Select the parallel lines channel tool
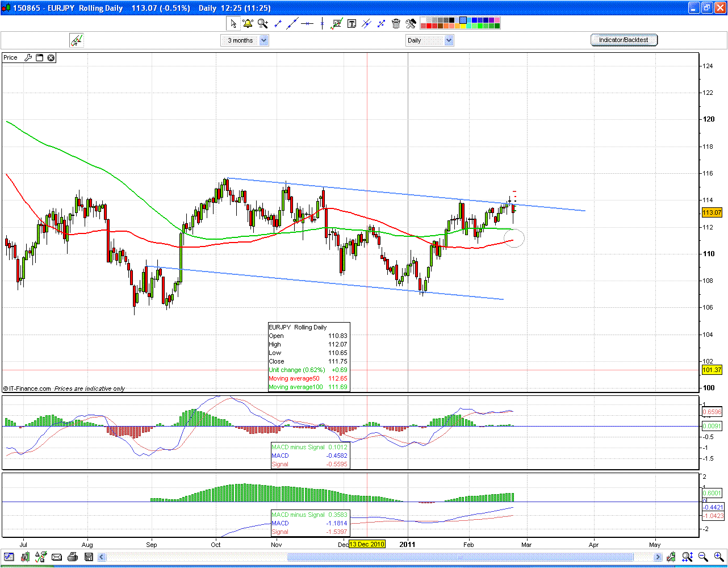The height and width of the screenshot is (568, 728). (x=367, y=23)
